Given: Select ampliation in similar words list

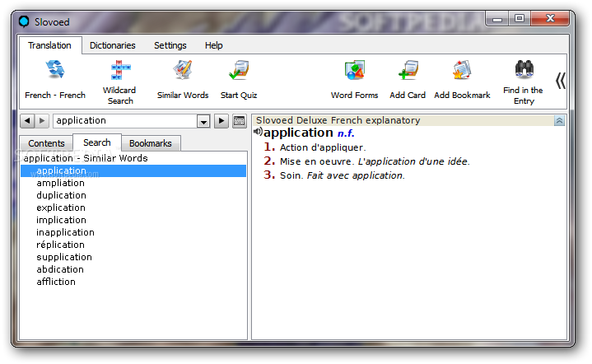Looking at the screenshot, I should pos(60,183).
